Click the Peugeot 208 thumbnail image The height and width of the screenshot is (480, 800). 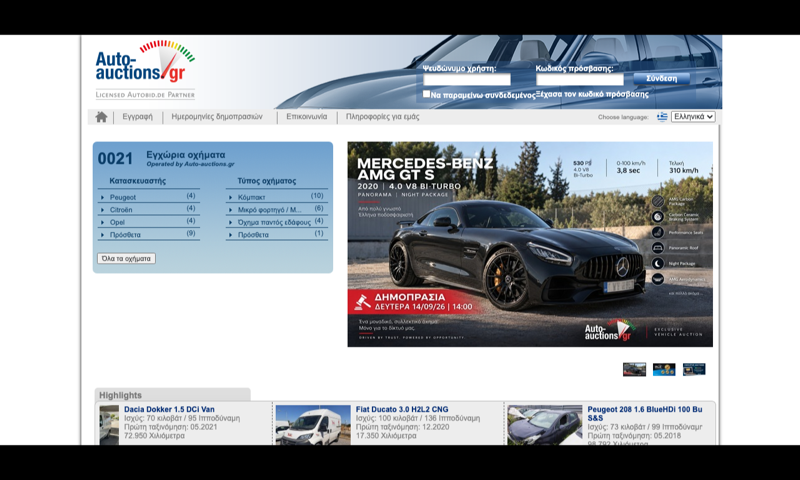[x=545, y=425]
